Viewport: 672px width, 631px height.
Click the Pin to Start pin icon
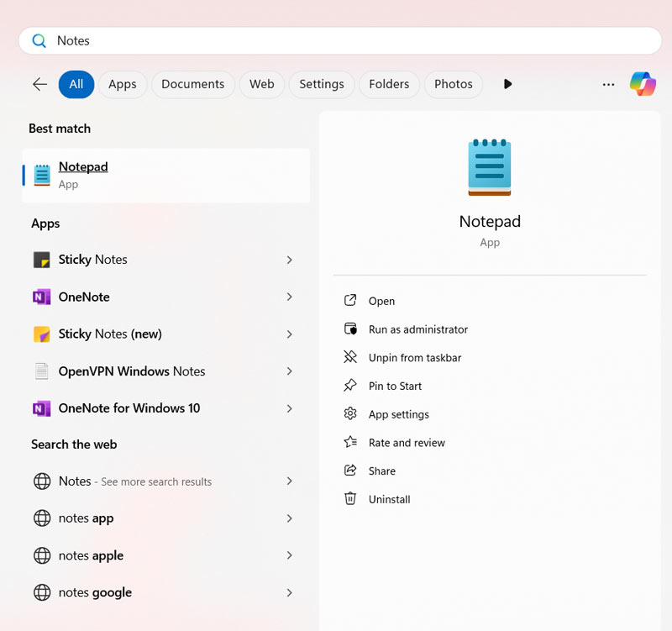[350, 385]
